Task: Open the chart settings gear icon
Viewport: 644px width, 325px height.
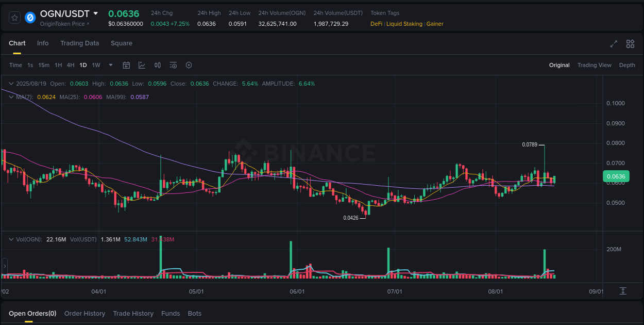Action: [x=189, y=65]
